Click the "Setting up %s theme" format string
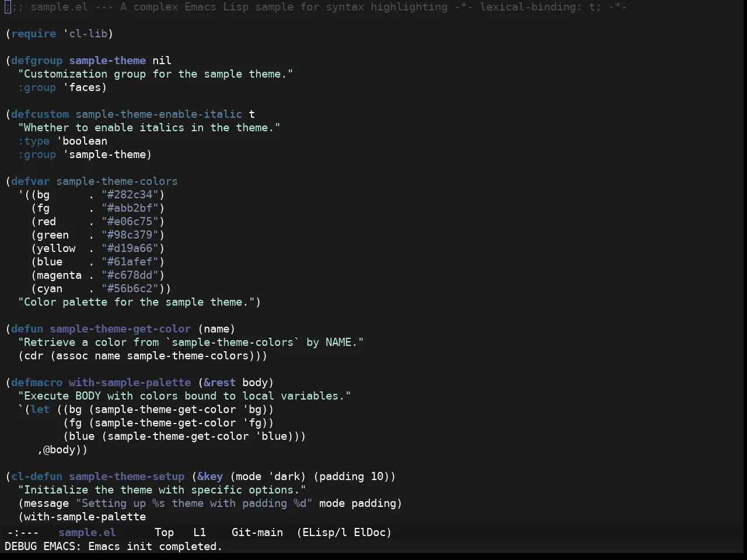The height and width of the screenshot is (560, 747). (194, 503)
